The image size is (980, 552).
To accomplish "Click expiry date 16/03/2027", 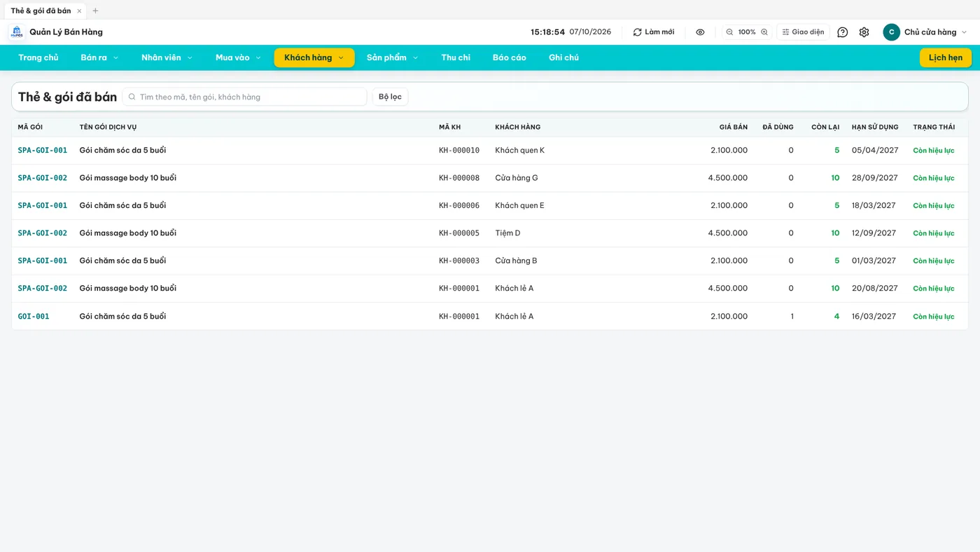I will pos(874,317).
